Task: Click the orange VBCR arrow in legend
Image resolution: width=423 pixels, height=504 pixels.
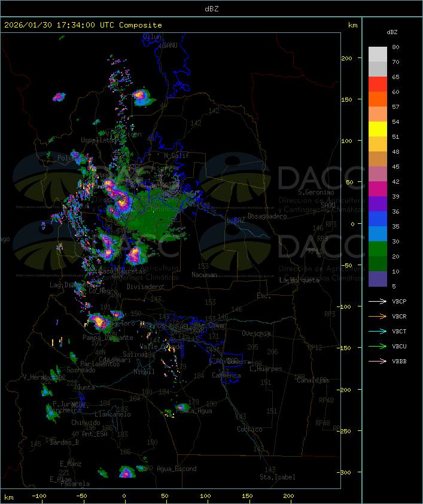Action: pyautogui.click(x=378, y=316)
